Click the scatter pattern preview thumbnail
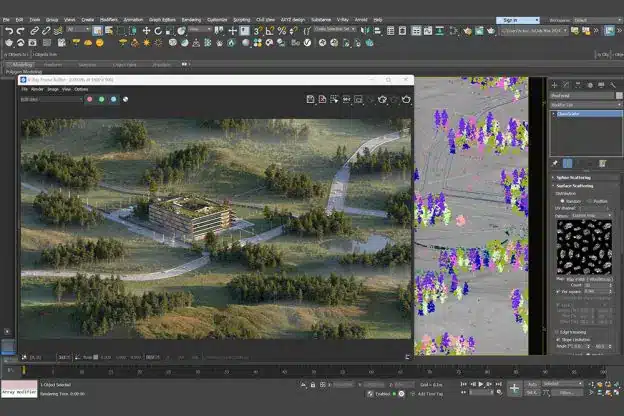 pyautogui.click(x=584, y=247)
